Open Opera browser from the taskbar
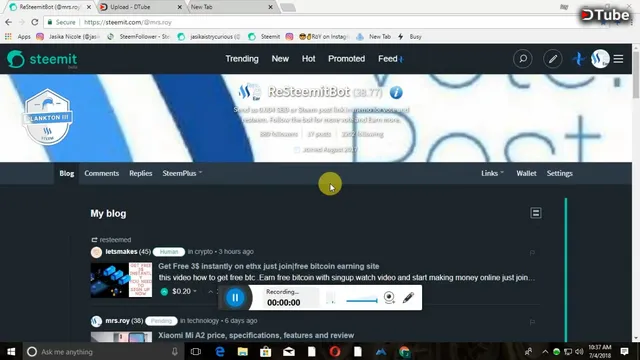 pyautogui.click(x=335, y=351)
